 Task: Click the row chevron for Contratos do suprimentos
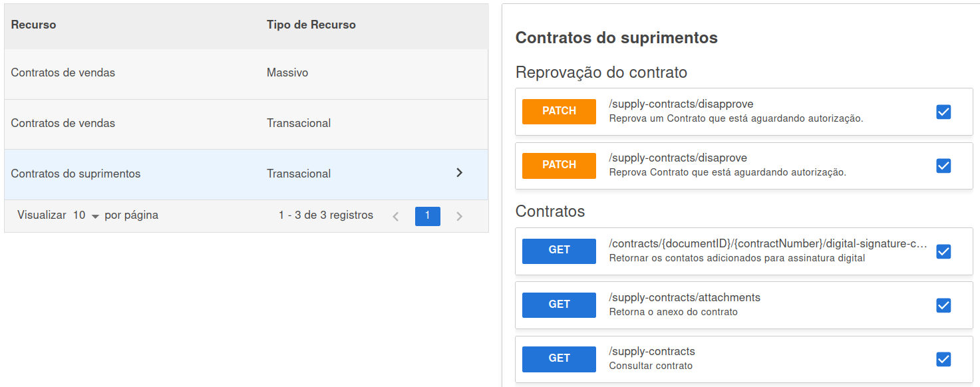pyautogui.click(x=459, y=172)
